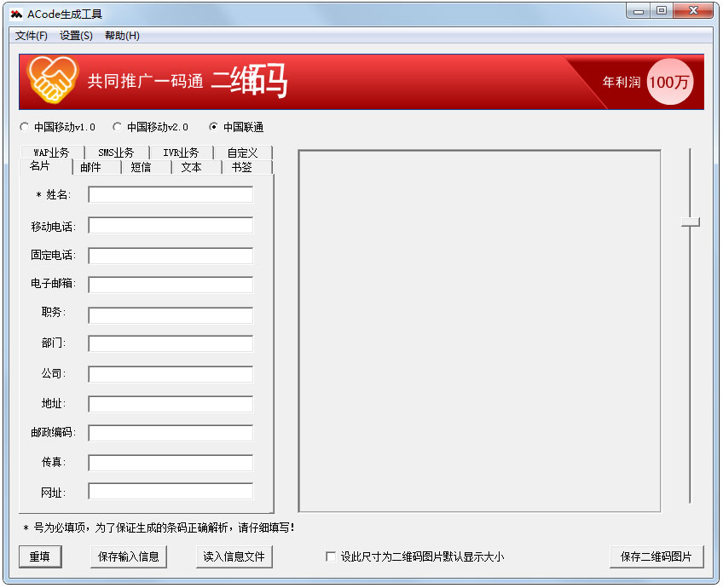
Task: Open the 文件(F) menu
Action: click(x=31, y=36)
